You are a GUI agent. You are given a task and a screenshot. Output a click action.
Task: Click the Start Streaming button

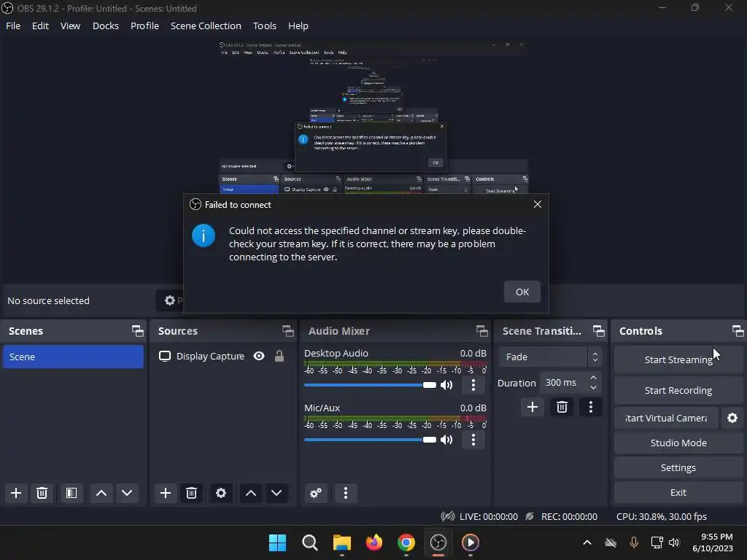pos(678,359)
